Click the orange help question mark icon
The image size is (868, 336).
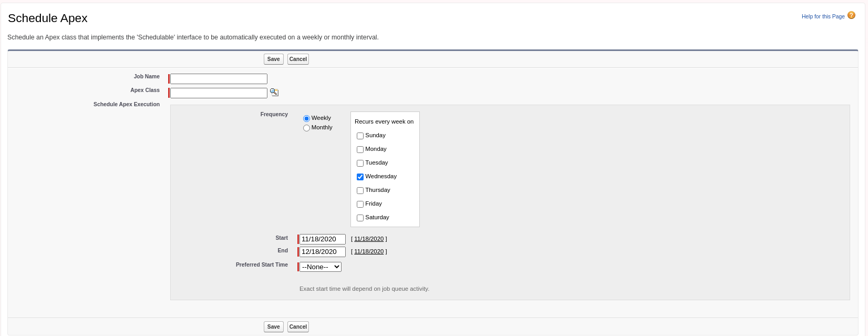coord(851,15)
